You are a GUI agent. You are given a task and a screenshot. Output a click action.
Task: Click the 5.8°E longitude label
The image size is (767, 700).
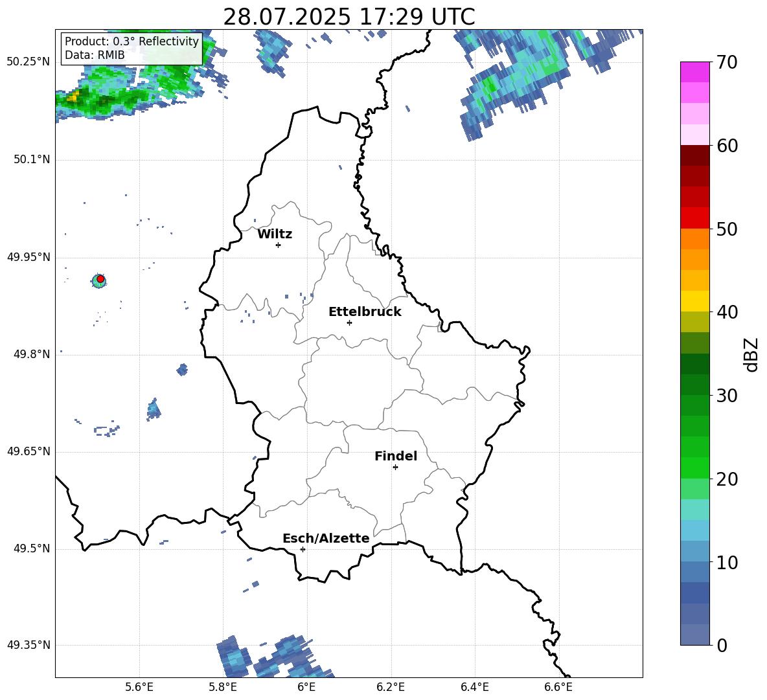point(223,687)
